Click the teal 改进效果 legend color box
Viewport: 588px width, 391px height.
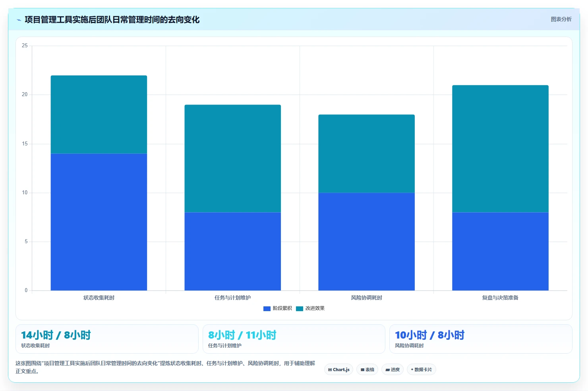pos(300,309)
